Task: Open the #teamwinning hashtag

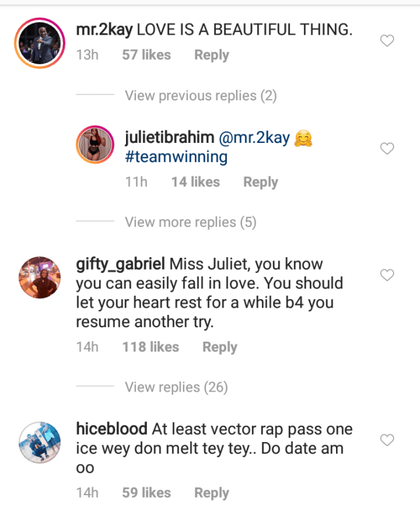Action: click(x=176, y=157)
